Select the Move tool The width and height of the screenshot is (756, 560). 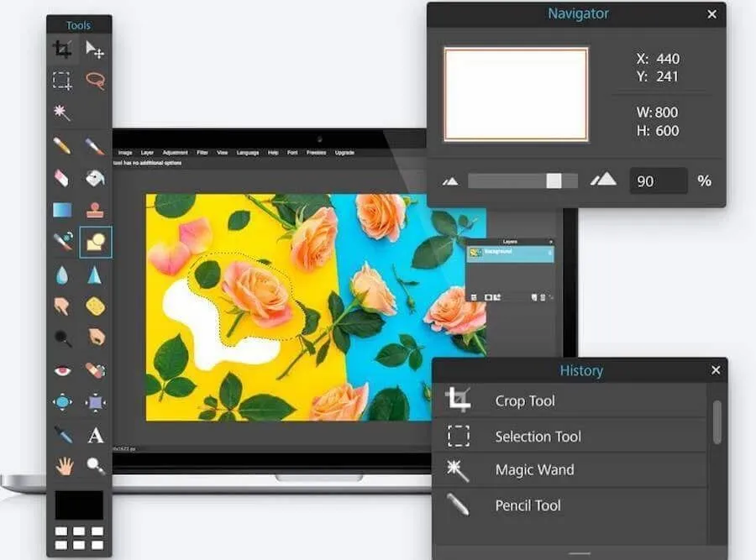pyautogui.click(x=95, y=50)
